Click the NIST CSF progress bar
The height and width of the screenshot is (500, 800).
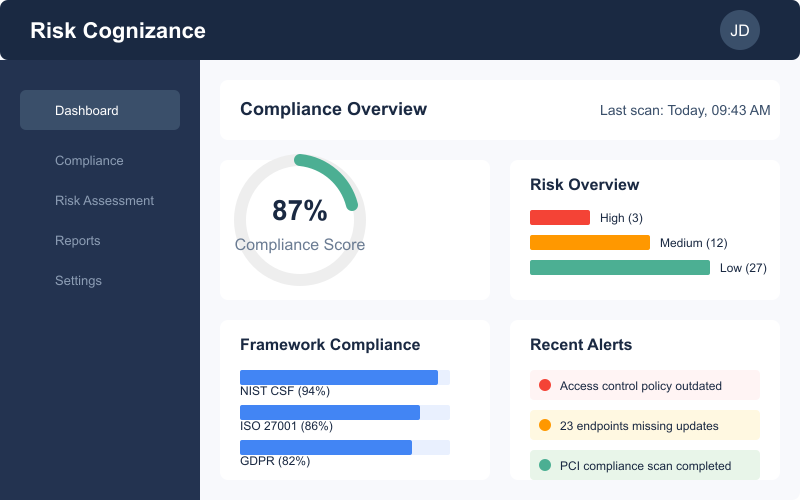[340, 377]
